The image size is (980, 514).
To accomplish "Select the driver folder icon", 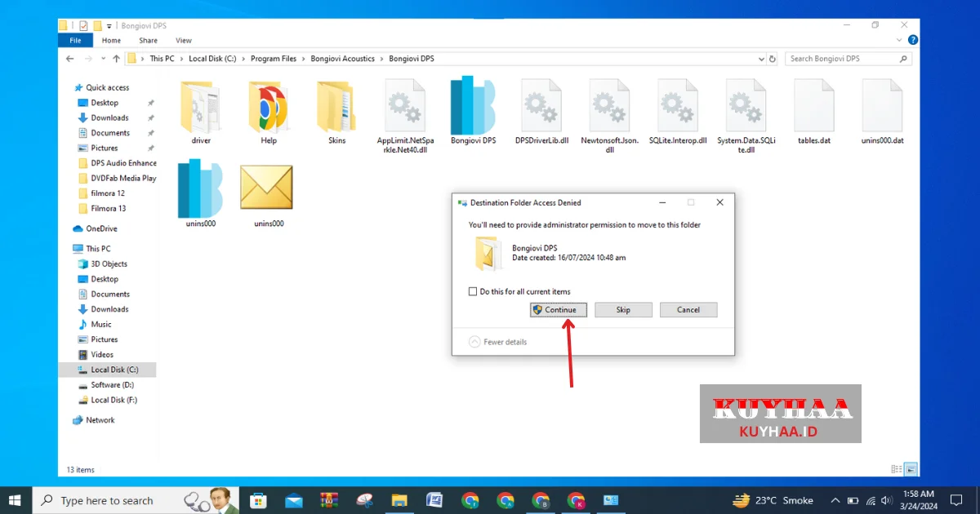I will 201,106.
